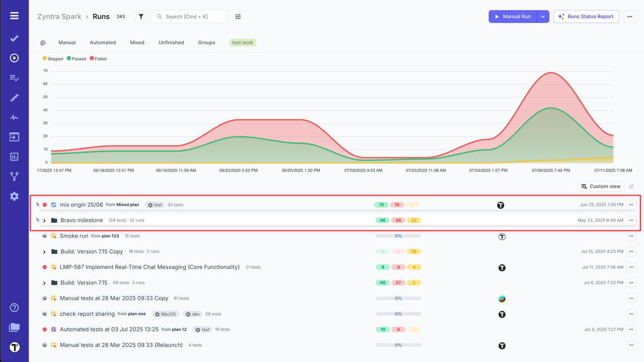The height and width of the screenshot is (362, 644).
Task: Toggle the Failed series in chart legend
Action: (x=98, y=59)
